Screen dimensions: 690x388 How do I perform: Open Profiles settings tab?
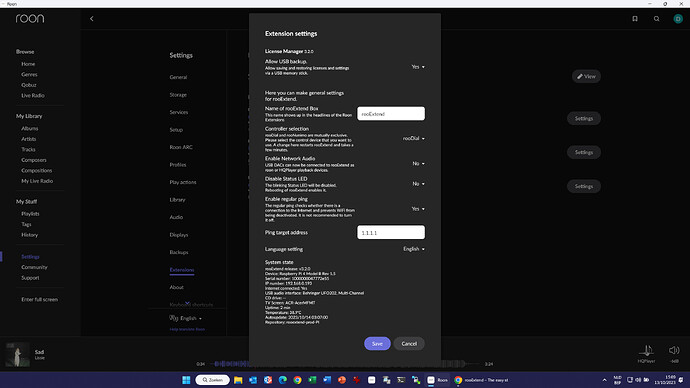(x=178, y=165)
